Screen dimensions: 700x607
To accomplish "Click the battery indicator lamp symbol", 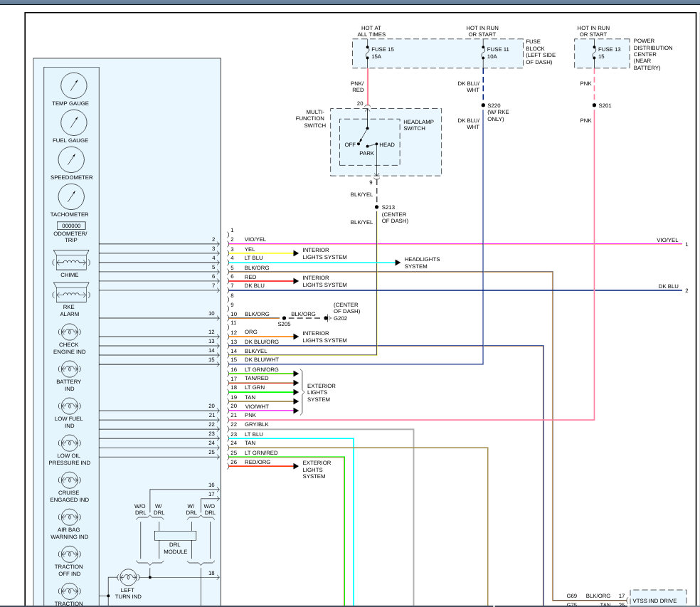I will pos(69,369).
